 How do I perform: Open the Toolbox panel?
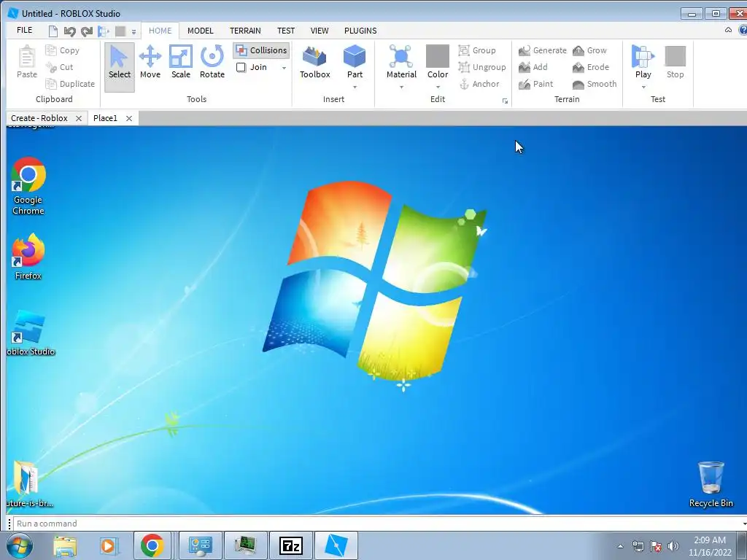pyautogui.click(x=315, y=62)
